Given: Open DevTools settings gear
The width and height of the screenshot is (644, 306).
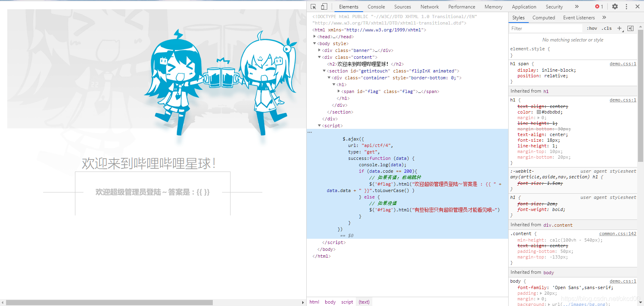Looking at the screenshot, I should click(615, 6).
